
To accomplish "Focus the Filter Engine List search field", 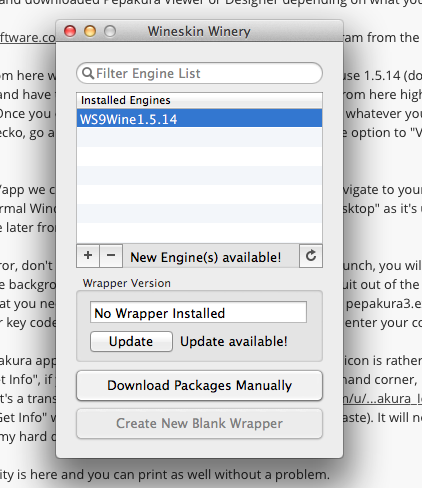I will [199, 73].
